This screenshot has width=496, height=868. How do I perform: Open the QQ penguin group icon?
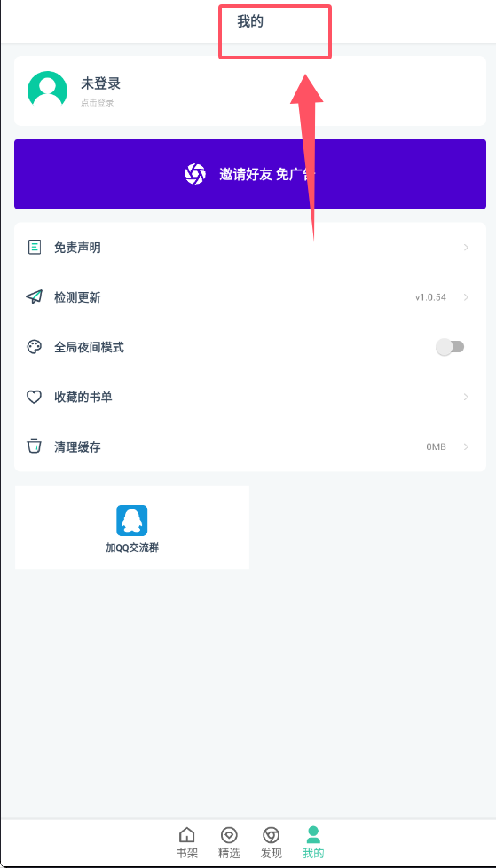pyautogui.click(x=131, y=520)
